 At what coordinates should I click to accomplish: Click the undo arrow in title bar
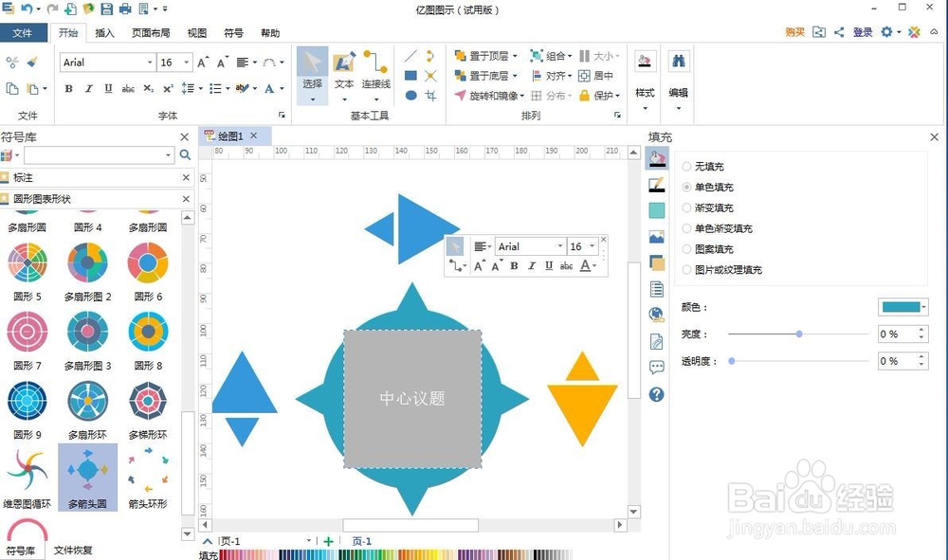(x=26, y=9)
